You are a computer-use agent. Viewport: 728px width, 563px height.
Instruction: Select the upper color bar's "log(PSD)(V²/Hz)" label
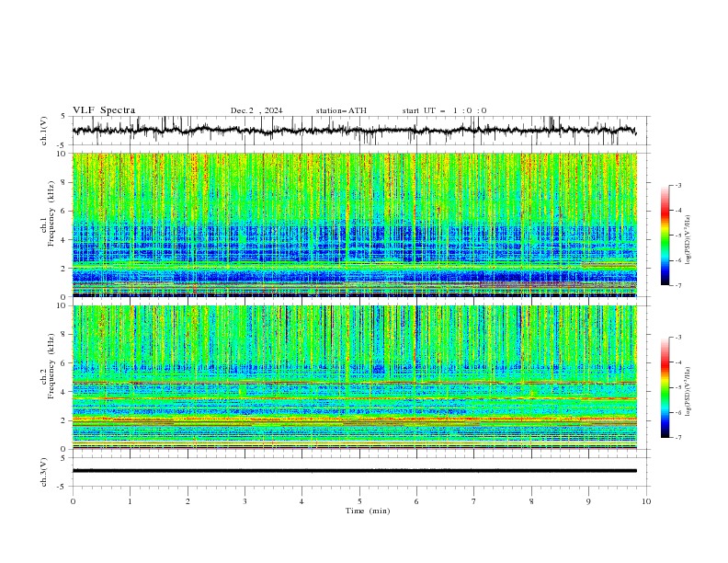point(688,239)
